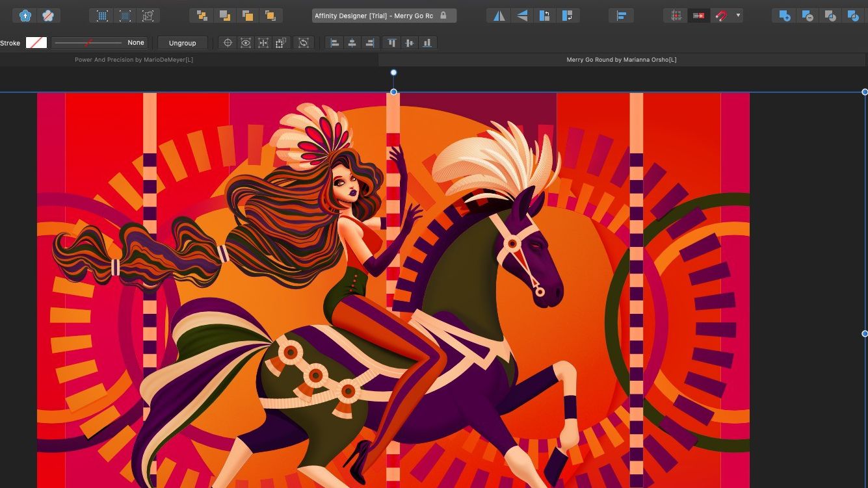Click the Align Left icon
Screen dimensions: 868x488
pos(334,43)
